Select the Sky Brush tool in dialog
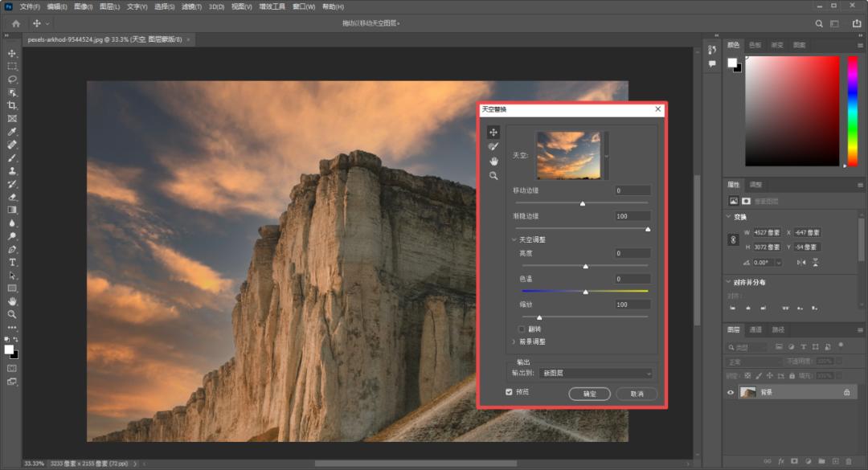Image resolution: width=868 pixels, height=470 pixels. (x=493, y=146)
